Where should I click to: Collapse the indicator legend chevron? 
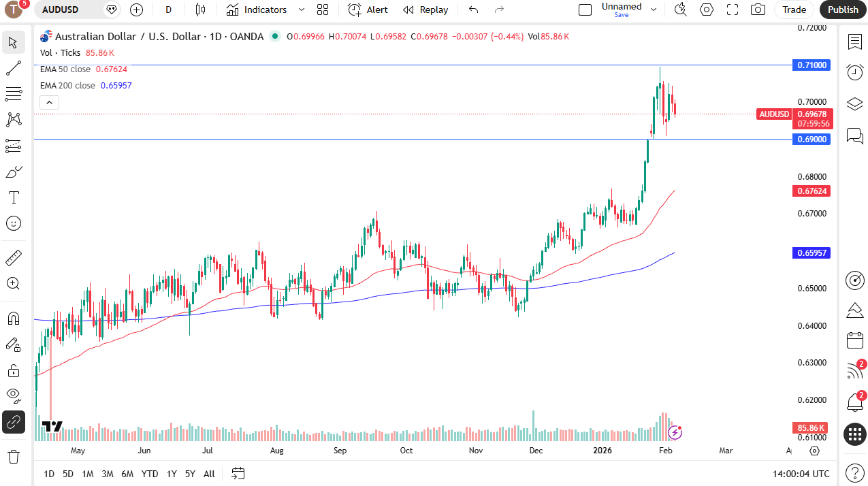(x=49, y=103)
